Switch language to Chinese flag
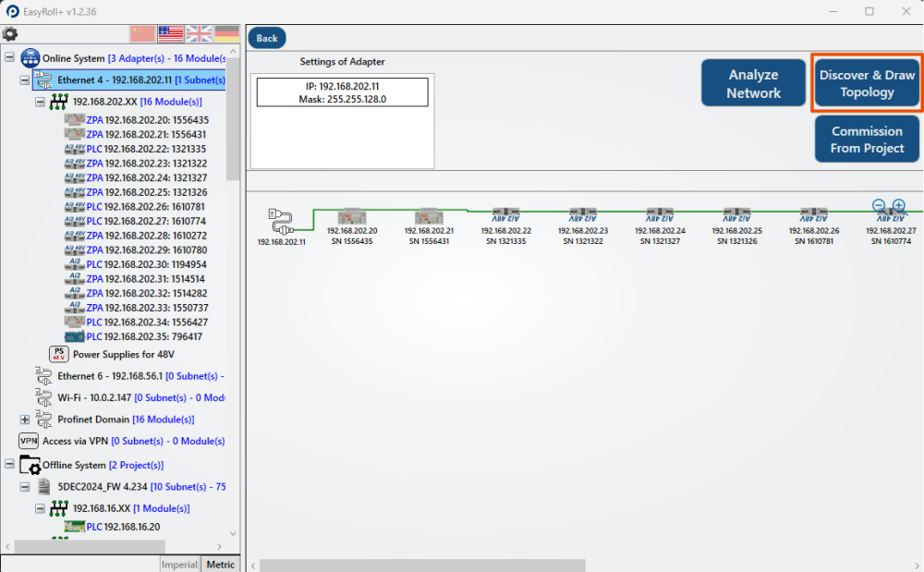 pos(141,33)
